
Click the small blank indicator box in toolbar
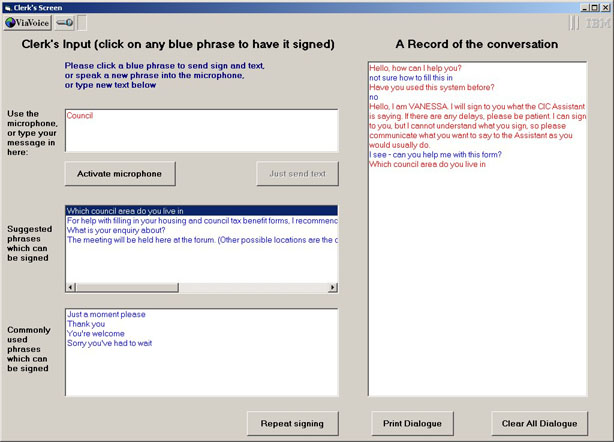click(x=81, y=23)
